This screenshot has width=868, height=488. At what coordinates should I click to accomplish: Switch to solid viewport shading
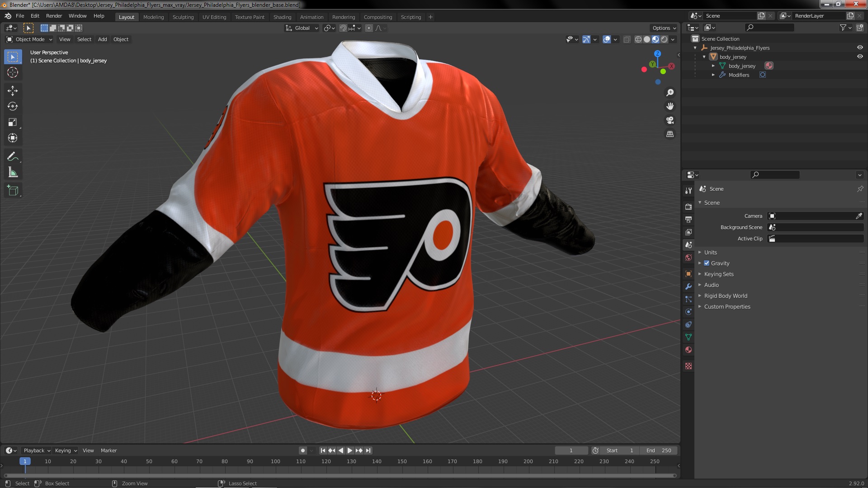coord(647,39)
